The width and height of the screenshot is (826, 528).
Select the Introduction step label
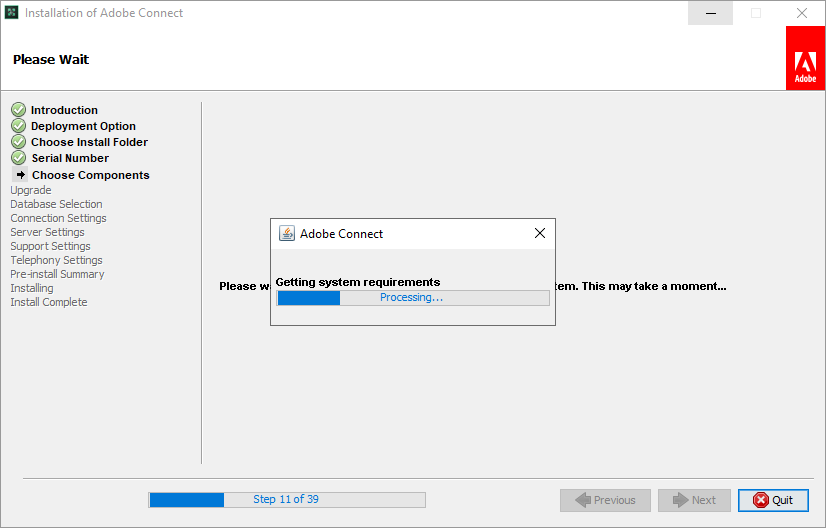click(x=64, y=110)
